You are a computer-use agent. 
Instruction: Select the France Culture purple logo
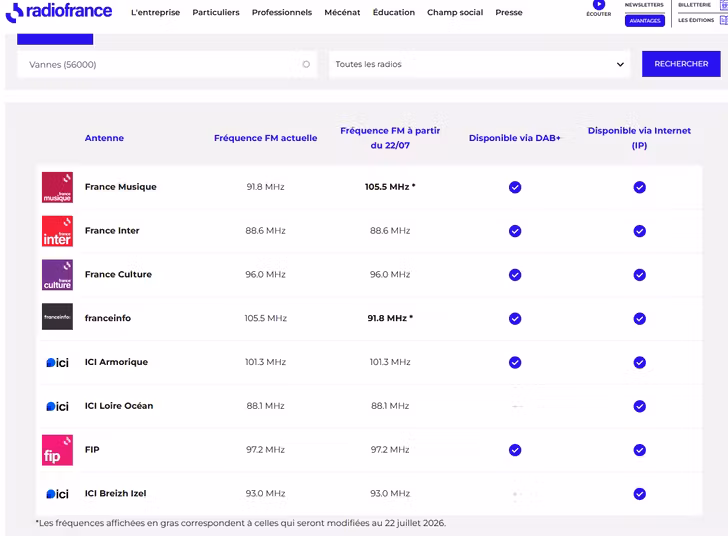click(57, 275)
